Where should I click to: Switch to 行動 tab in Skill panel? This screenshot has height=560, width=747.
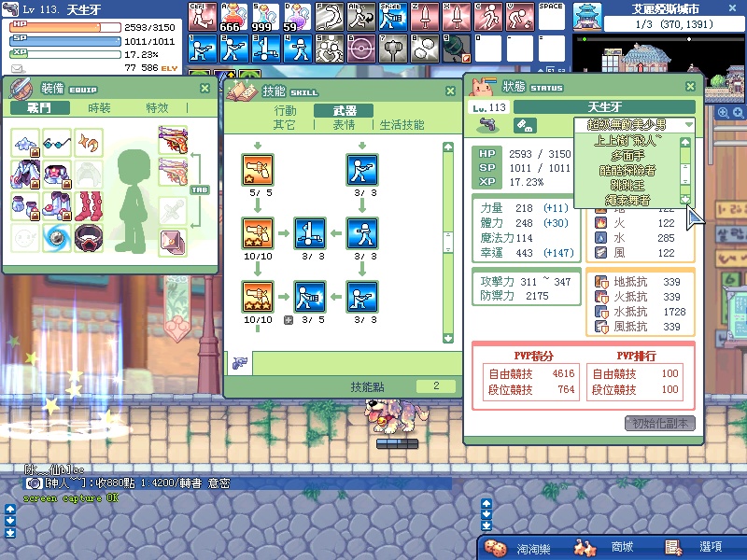click(285, 111)
